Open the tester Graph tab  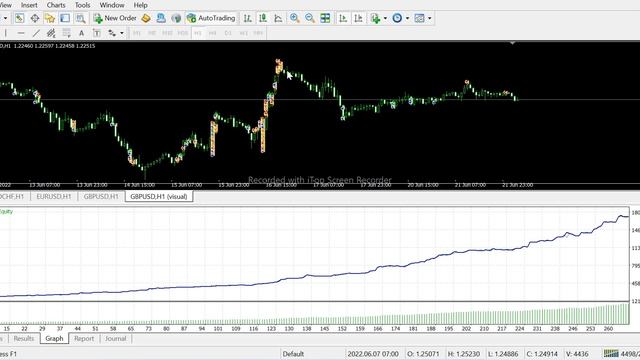pos(54,338)
